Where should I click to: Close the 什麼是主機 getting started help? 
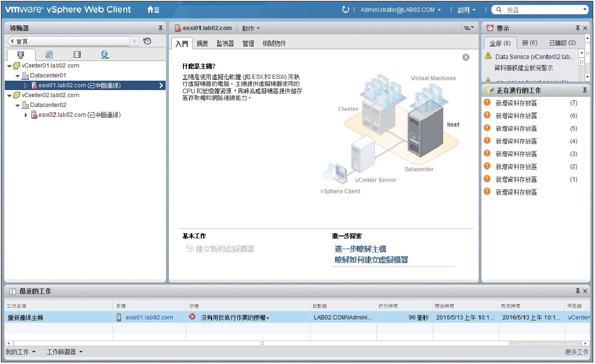(466, 57)
